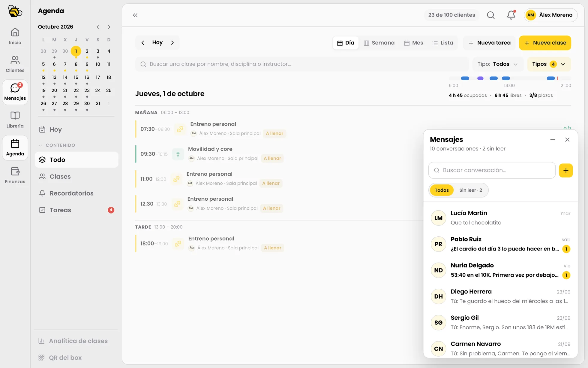Click the search magnifier in top bar
Screen dimensions: 588x368
[x=491, y=15]
